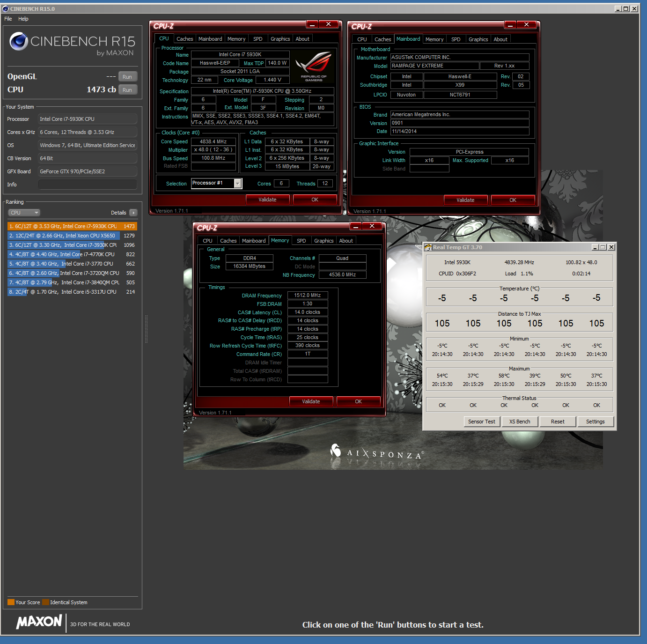The width and height of the screenshot is (647, 644).
Task: Start Sensor Test in Real Temp
Action: click(482, 422)
